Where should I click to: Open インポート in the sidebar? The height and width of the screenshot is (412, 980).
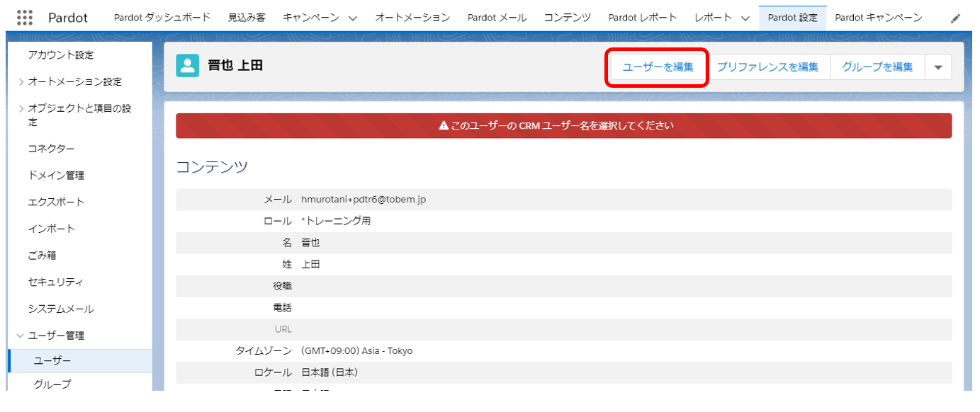[x=51, y=229]
